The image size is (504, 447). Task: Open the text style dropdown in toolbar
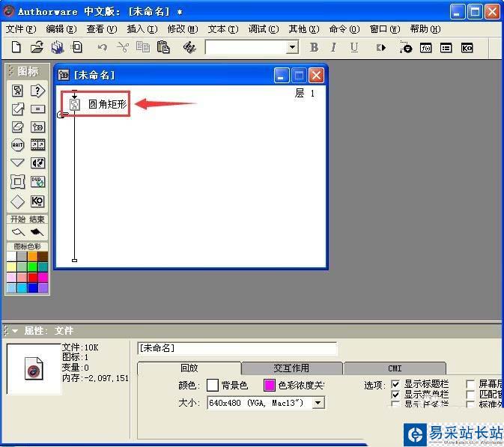click(x=292, y=48)
